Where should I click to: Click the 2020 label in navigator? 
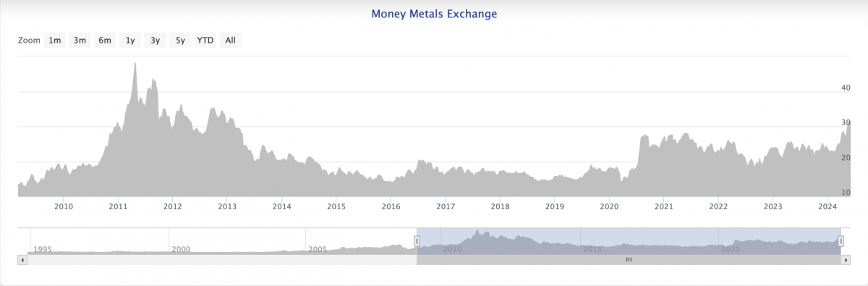coord(731,249)
